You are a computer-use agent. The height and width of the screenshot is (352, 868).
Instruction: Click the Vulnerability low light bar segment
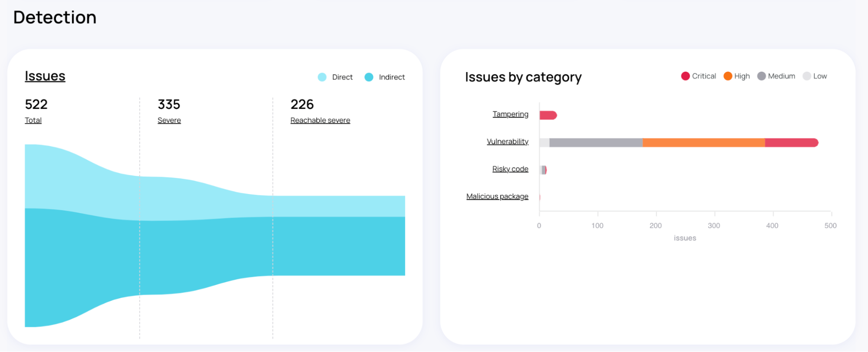tap(545, 142)
